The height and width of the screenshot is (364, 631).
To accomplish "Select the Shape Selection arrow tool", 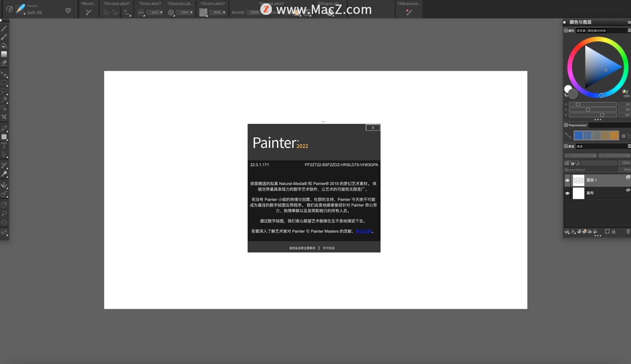I will pyautogui.click(x=4, y=154).
